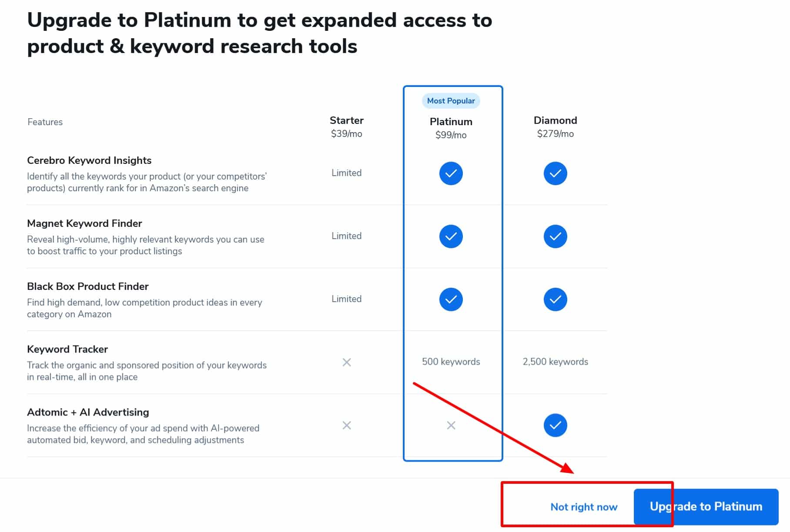Click Starter X mark for Keyword Tracker
Image resolution: width=790 pixels, height=532 pixels.
347,362
